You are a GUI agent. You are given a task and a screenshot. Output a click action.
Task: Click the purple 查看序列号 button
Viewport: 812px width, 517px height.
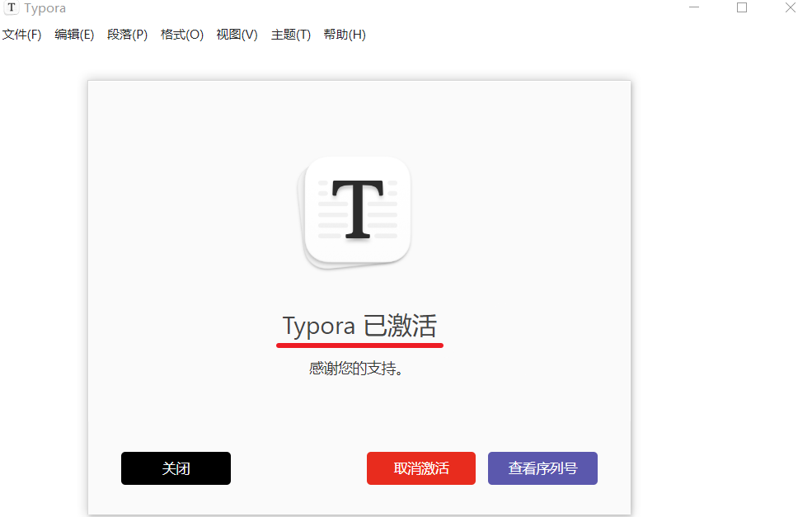click(542, 468)
